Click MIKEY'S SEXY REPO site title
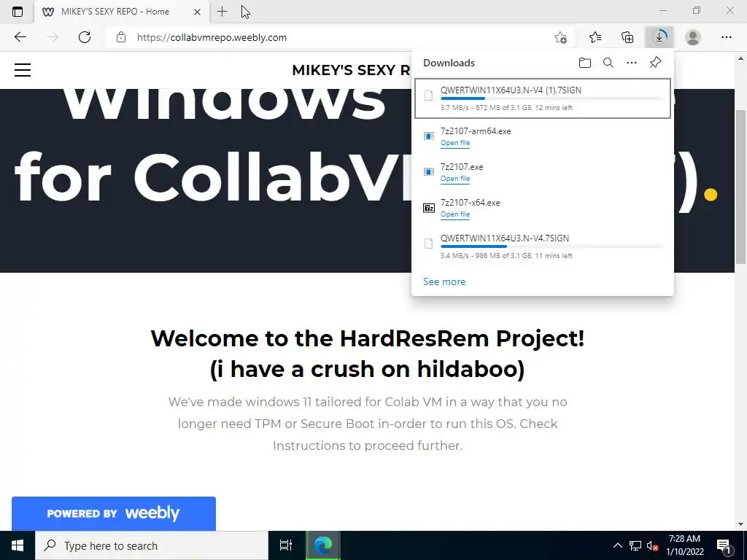Image resolution: width=747 pixels, height=560 pixels. [x=351, y=70]
